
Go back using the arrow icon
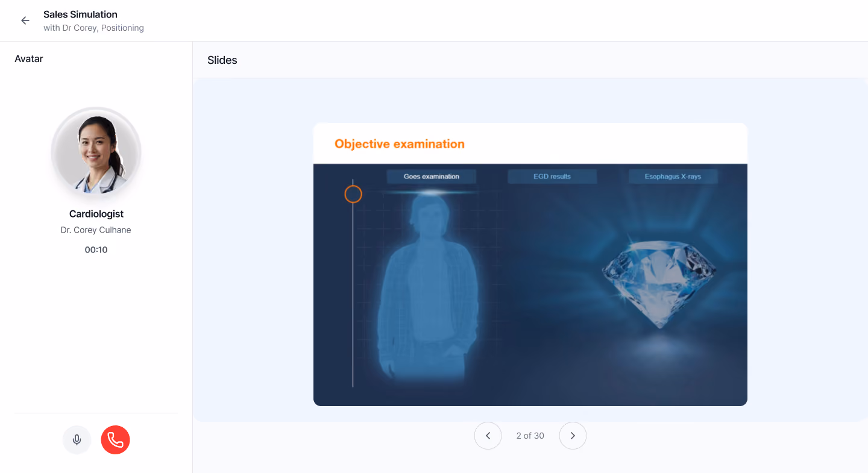[x=25, y=20]
